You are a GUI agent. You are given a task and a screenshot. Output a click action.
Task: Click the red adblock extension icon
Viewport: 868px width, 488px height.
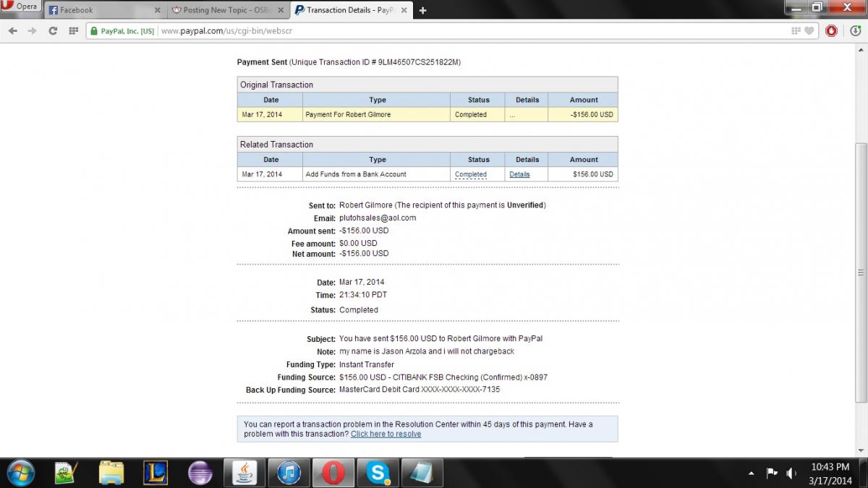832,31
